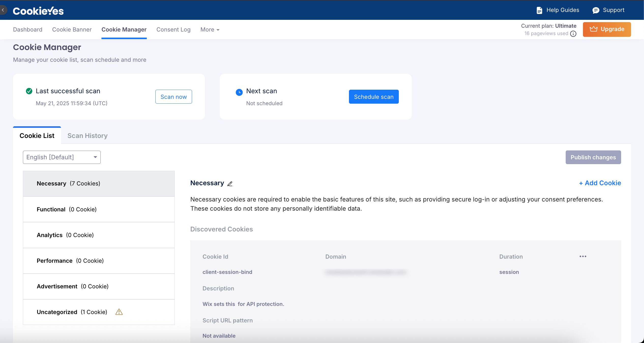This screenshot has height=343, width=644.
Task: Expand the More navigation menu
Action: [209, 29]
